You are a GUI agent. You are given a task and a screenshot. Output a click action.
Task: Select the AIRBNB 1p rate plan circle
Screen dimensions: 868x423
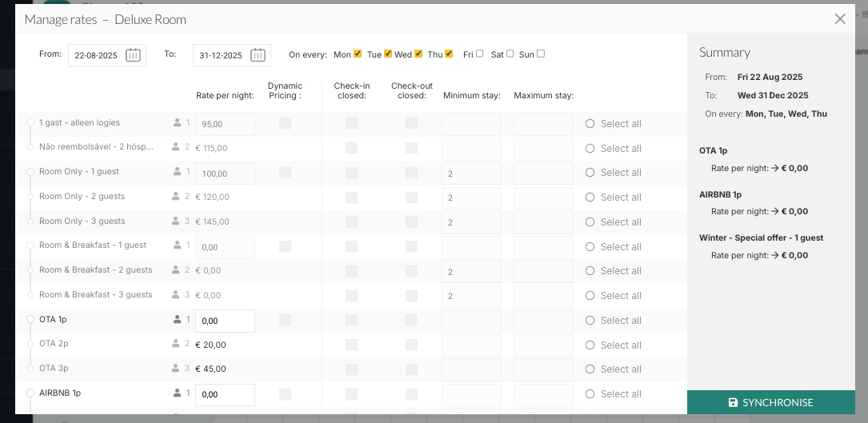(30, 393)
